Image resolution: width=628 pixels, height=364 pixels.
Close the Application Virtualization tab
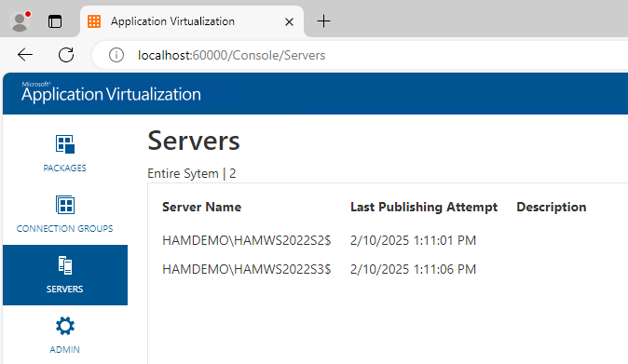289,21
